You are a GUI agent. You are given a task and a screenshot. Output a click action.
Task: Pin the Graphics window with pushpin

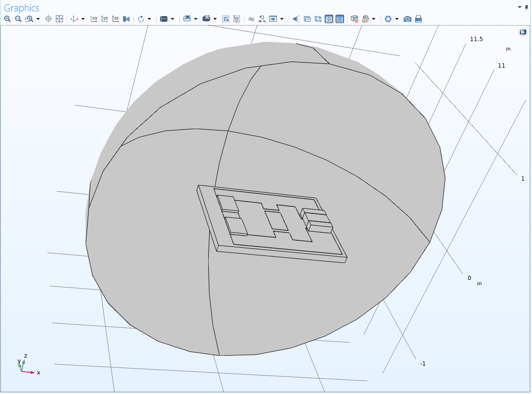[527, 8]
